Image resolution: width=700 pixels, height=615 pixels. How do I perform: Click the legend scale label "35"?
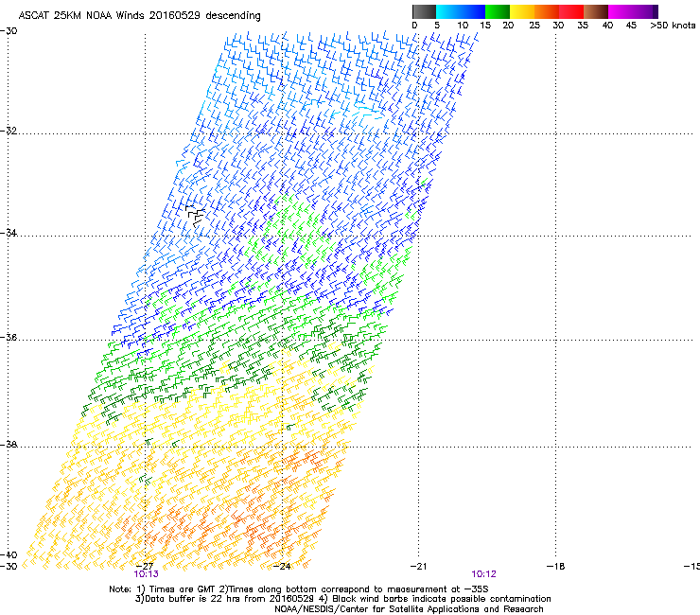click(583, 26)
